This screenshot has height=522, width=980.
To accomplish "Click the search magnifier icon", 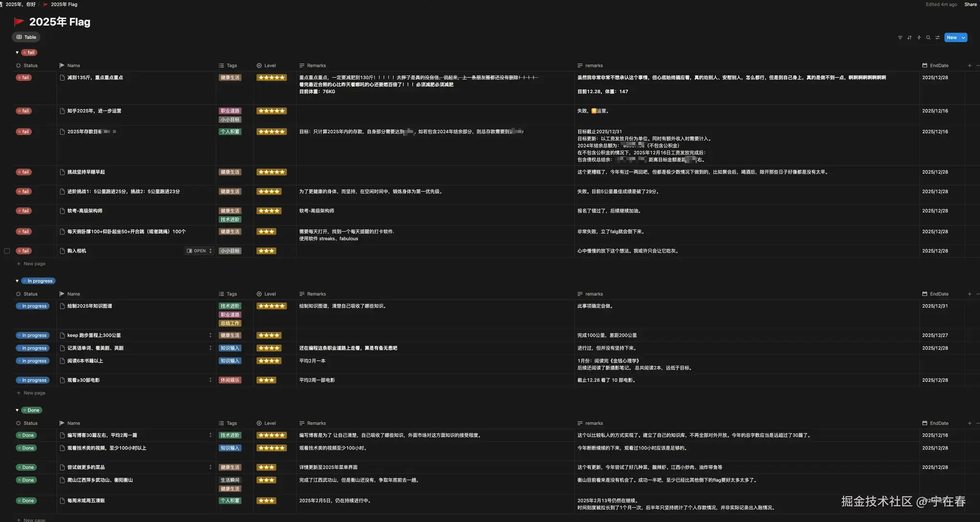I will 928,37.
